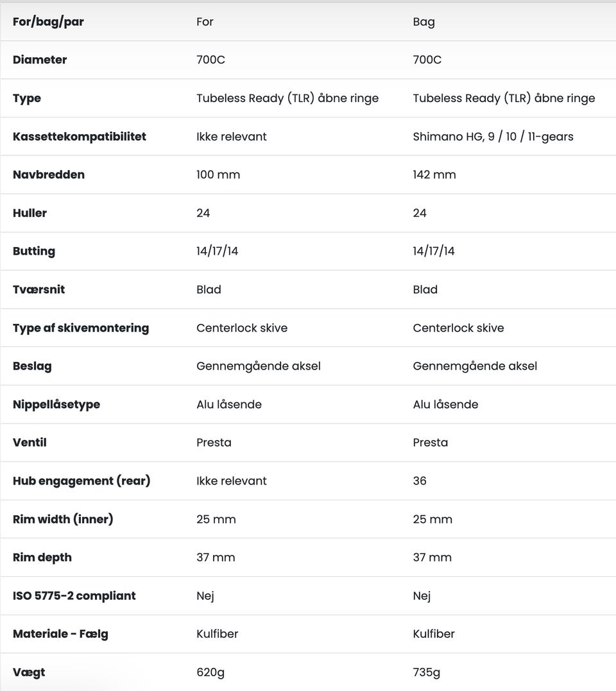The height and width of the screenshot is (691, 616).
Task: Select 'Shimano HG, 9 / 10 / 11-gears' text
Action: [x=493, y=137]
